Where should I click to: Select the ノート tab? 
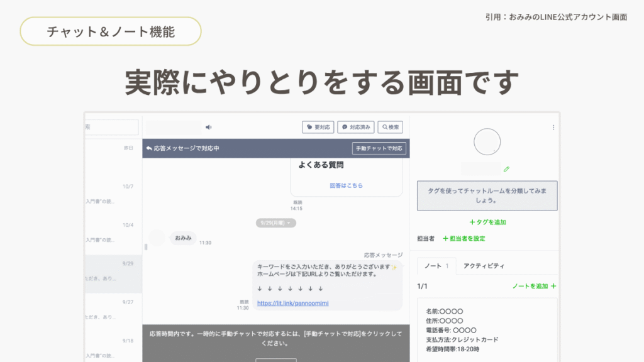point(436,266)
